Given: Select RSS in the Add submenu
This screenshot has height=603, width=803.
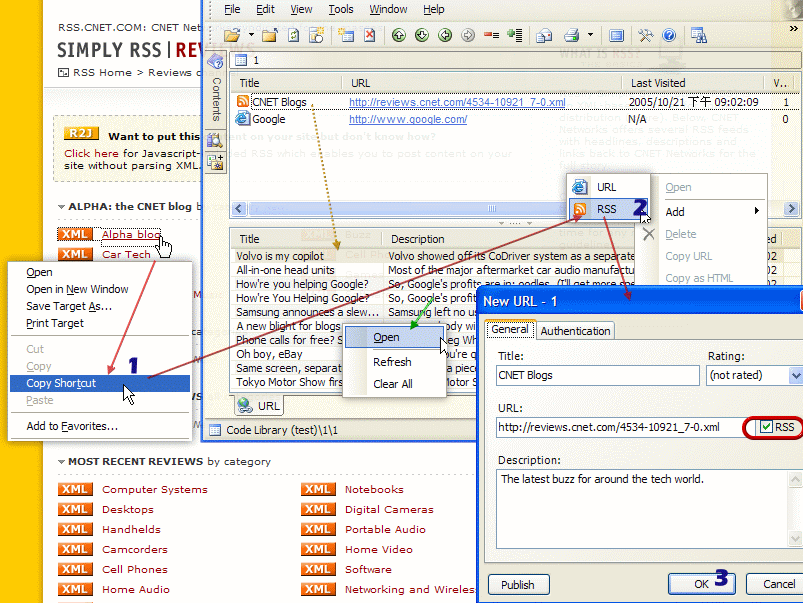Looking at the screenshot, I should (608, 209).
